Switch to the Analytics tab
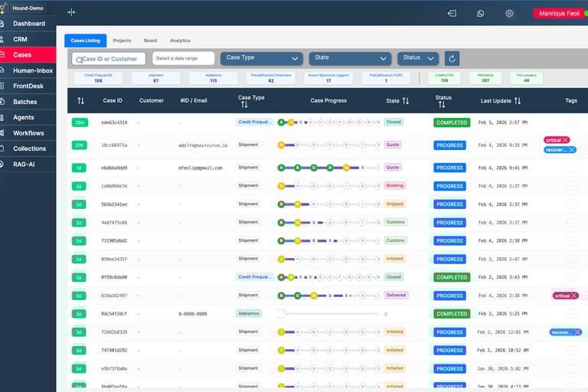This screenshot has width=588, height=392. [180, 41]
